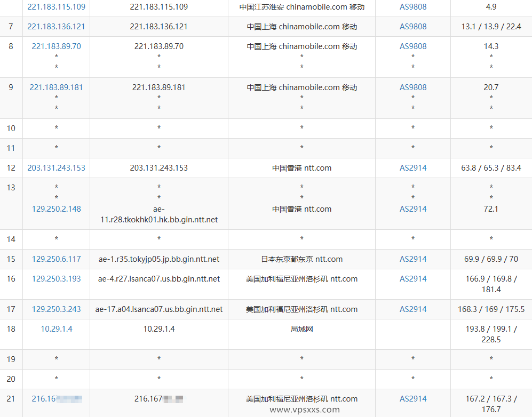Select plain text 221.183.136.121 in hostname column
Image resolution: width=532 pixels, height=417 pixels.
(159, 27)
